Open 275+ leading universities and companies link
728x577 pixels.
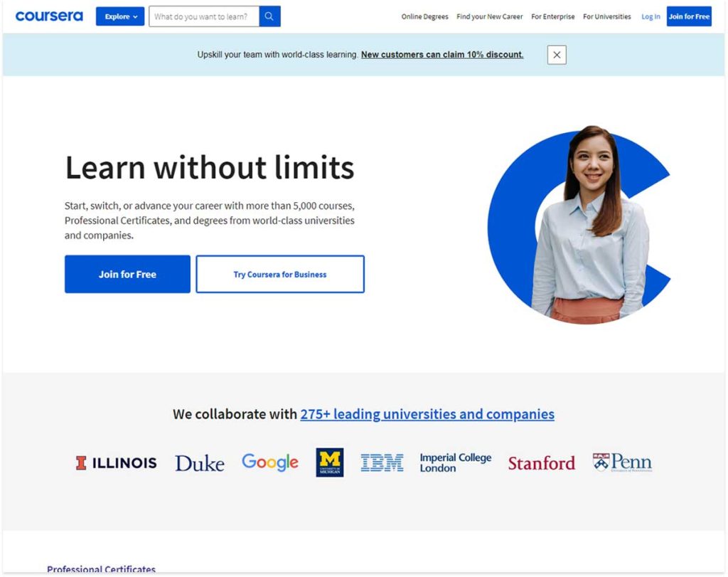[x=427, y=414]
